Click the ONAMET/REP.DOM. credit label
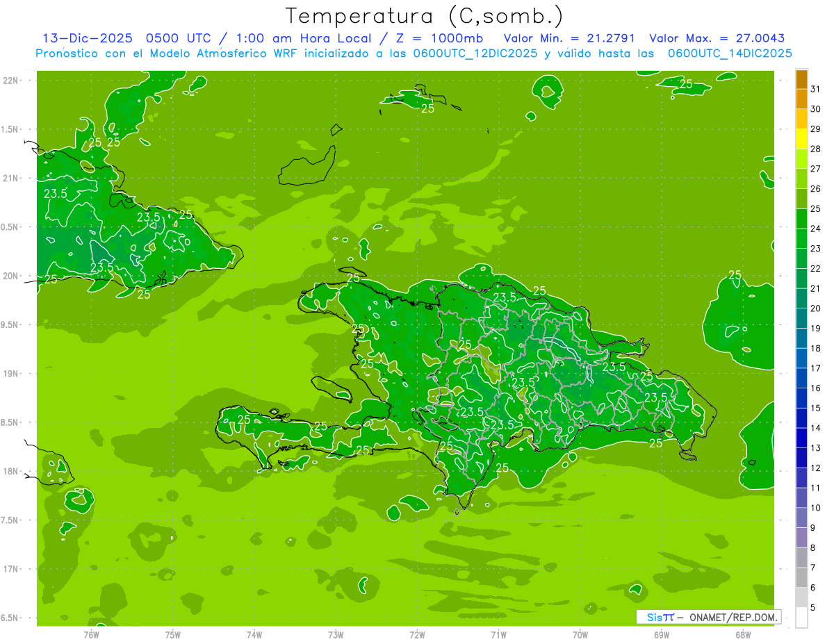The image size is (834, 644). pyautogui.click(x=734, y=617)
